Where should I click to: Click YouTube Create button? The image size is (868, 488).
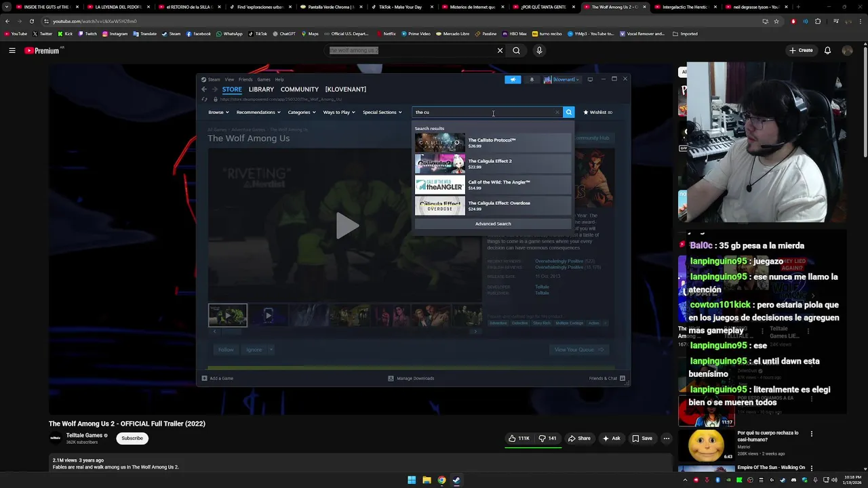(801, 50)
